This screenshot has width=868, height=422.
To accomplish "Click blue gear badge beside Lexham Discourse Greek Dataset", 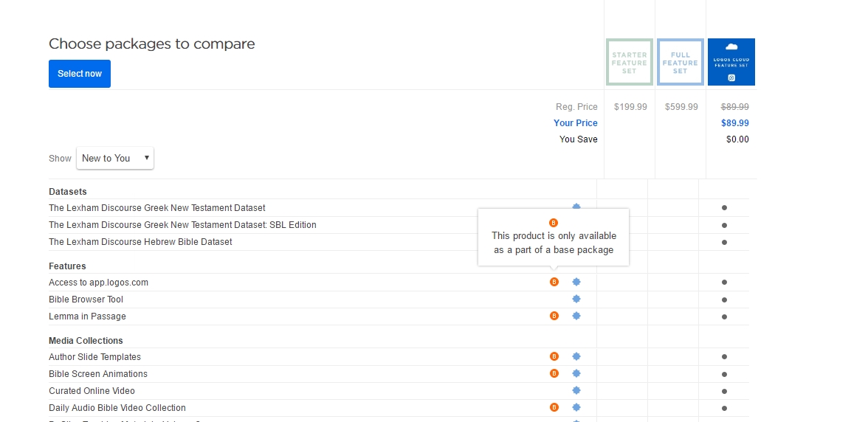I will point(576,206).
